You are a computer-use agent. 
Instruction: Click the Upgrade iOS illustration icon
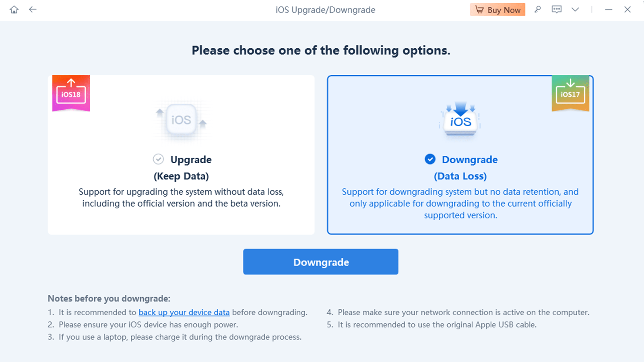coord(181,120)
